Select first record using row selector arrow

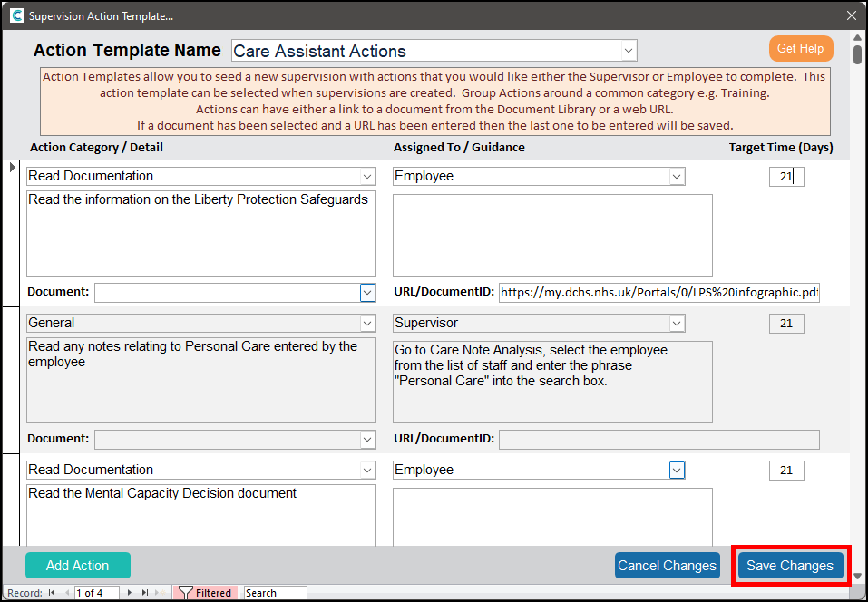click(x=12, y=168)
